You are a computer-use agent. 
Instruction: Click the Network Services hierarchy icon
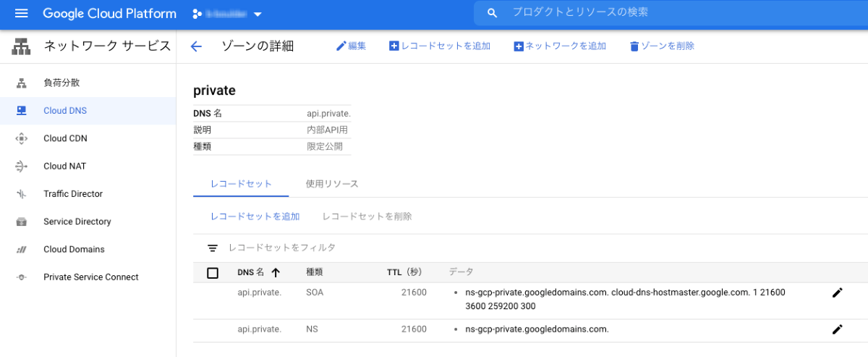(21, 46)
